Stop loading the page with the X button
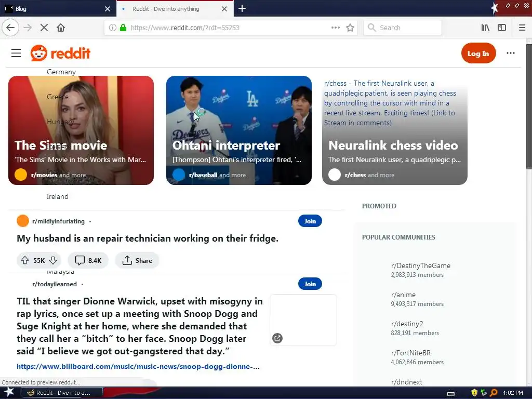Viewport: 532px width, 399px height. (x=44, y=28)
